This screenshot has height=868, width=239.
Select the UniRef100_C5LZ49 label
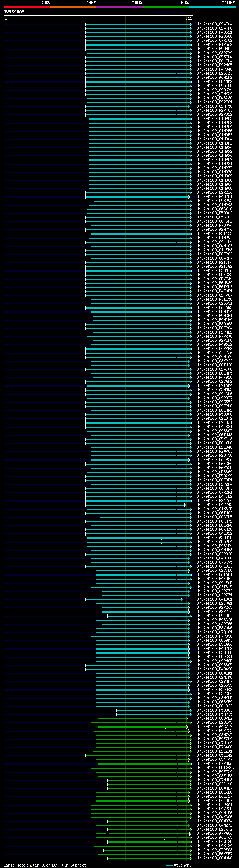pyautogui.click(x=214, y=756)
